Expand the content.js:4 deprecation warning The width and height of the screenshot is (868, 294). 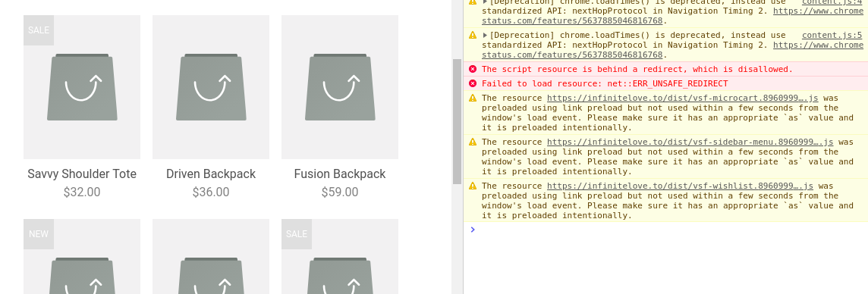tap(485, 2)
